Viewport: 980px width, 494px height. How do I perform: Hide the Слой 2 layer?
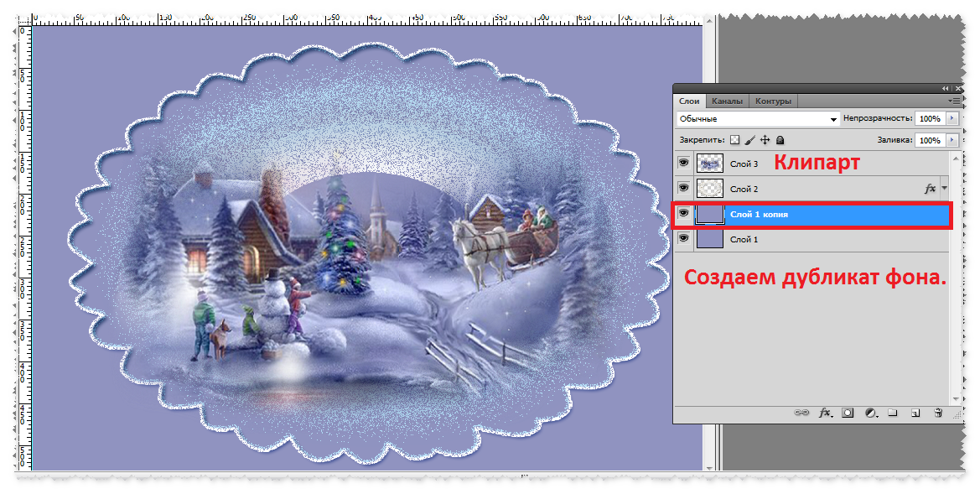pos(684,188)
